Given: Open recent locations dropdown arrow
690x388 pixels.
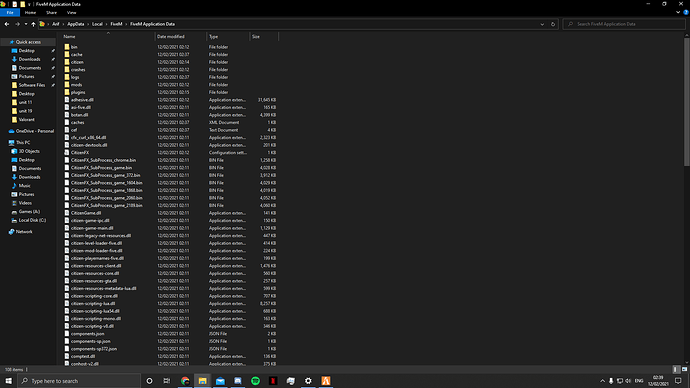Looking at the screenshot, I should point(26,24).
